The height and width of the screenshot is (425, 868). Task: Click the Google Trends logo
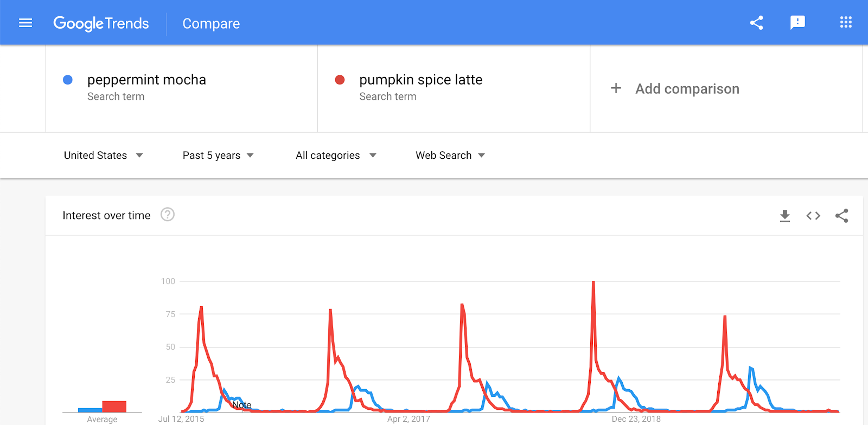pos(101,23)
